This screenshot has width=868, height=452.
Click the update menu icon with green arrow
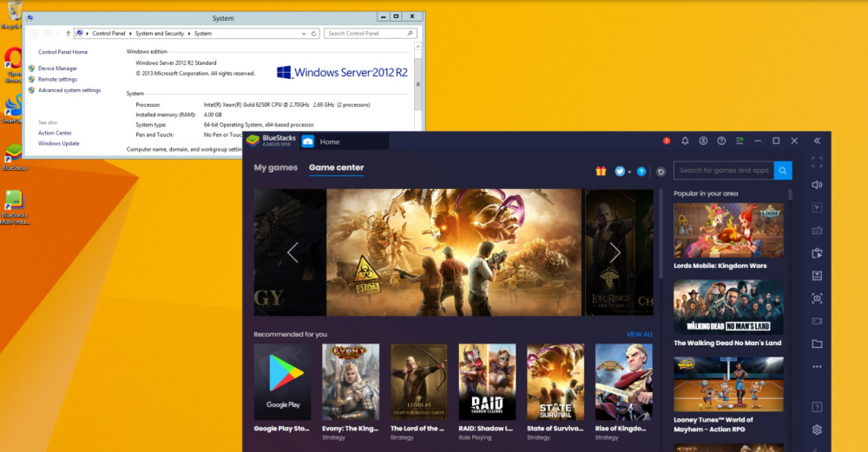point(740,141)
